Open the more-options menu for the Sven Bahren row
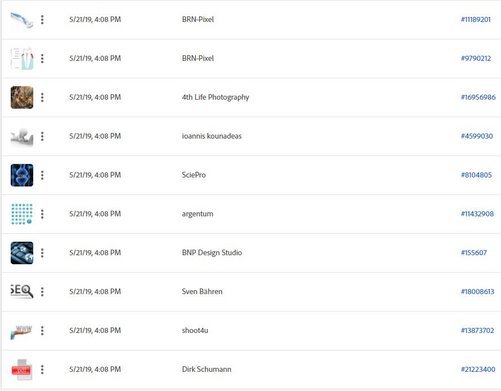 click(42, 292)
